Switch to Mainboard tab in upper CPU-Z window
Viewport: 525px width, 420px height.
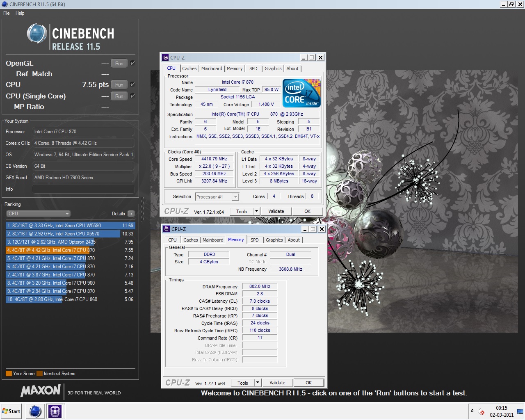coord(212,68)
